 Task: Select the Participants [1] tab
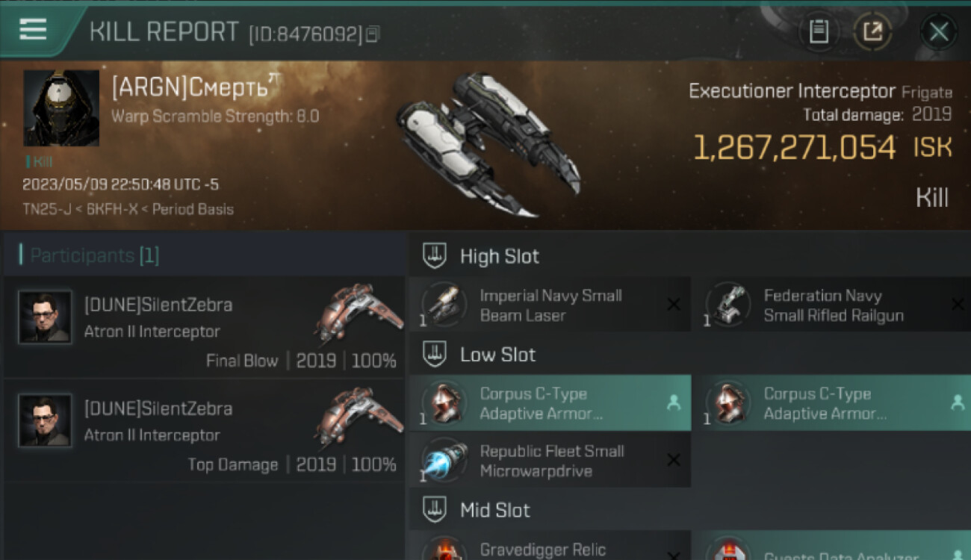[94, 255]
